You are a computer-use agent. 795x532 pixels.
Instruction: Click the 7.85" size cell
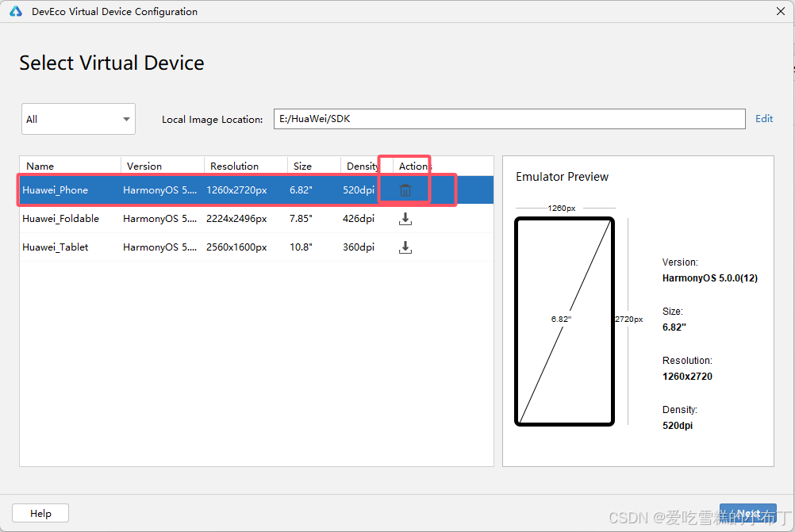[301, 219]
